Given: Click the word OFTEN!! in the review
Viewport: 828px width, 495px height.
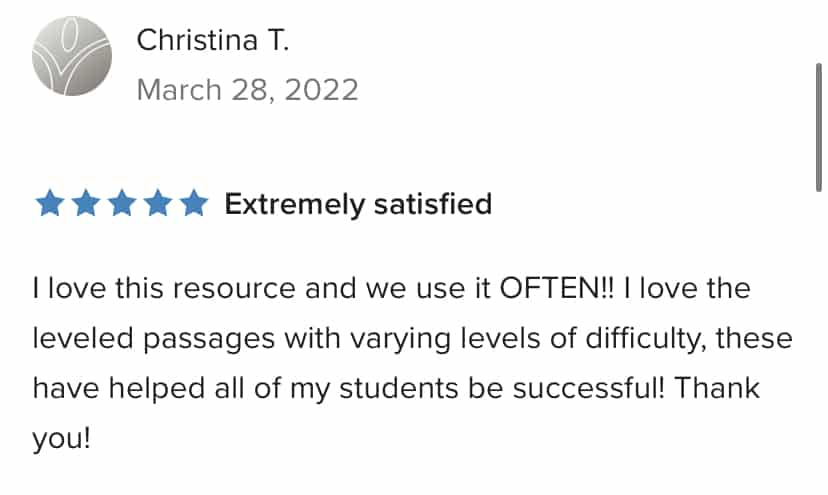Looking at the screenshot, I should tap(557, 288).
